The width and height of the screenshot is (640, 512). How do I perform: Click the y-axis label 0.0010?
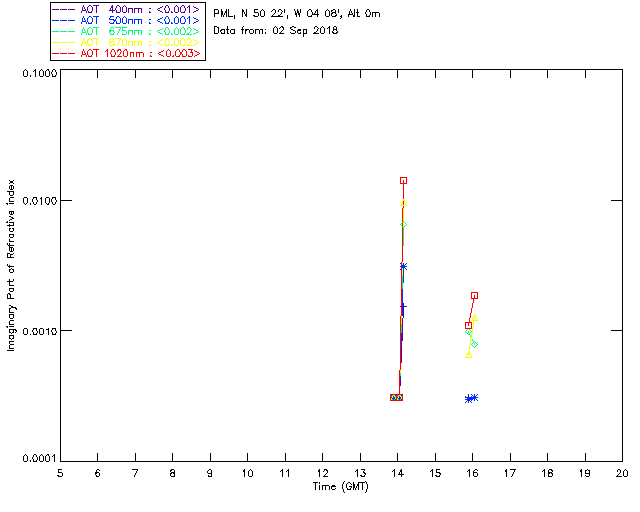pyautogui.click(x=40, y=331)
